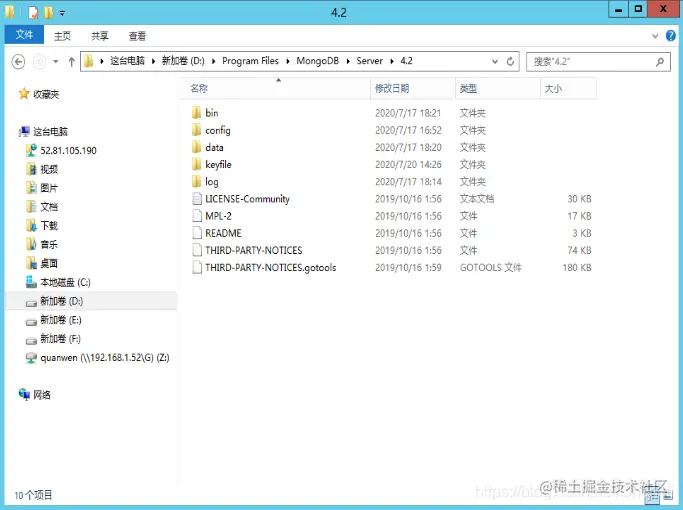Click 这台电脑 in the address breadcrumb
The width and height of the screenshot is (683, 510).
127,61
